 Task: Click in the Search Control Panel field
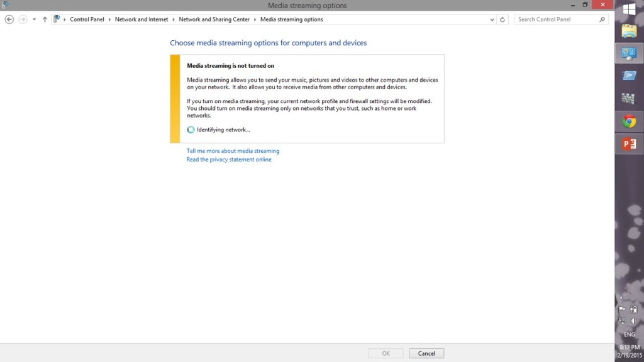click(x=555, y=19)
